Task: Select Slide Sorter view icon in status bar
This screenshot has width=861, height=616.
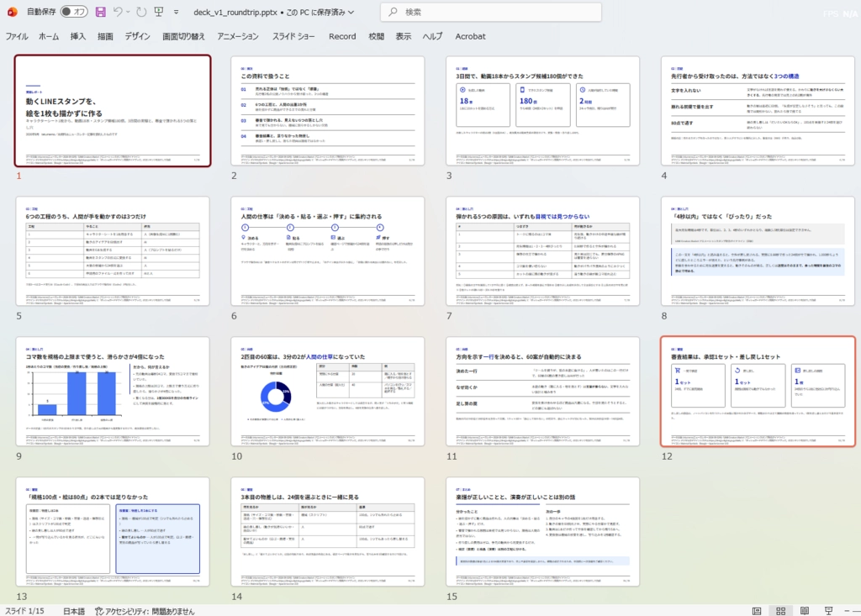Action: 781,611
